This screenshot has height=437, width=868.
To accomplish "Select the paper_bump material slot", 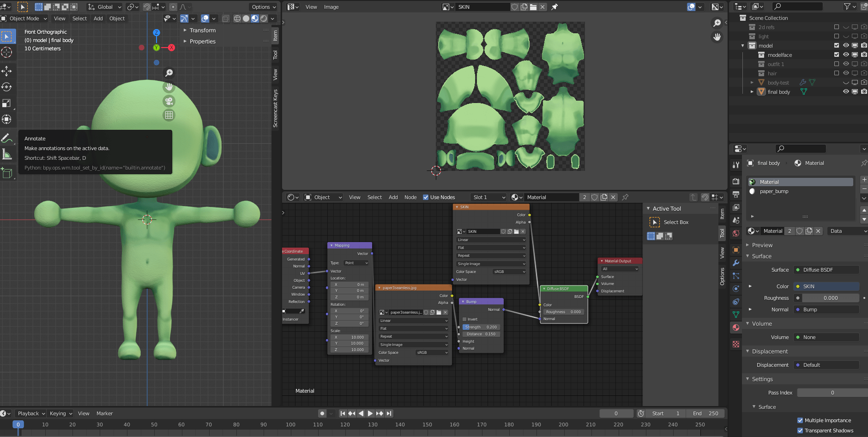I will coord(774,191).
